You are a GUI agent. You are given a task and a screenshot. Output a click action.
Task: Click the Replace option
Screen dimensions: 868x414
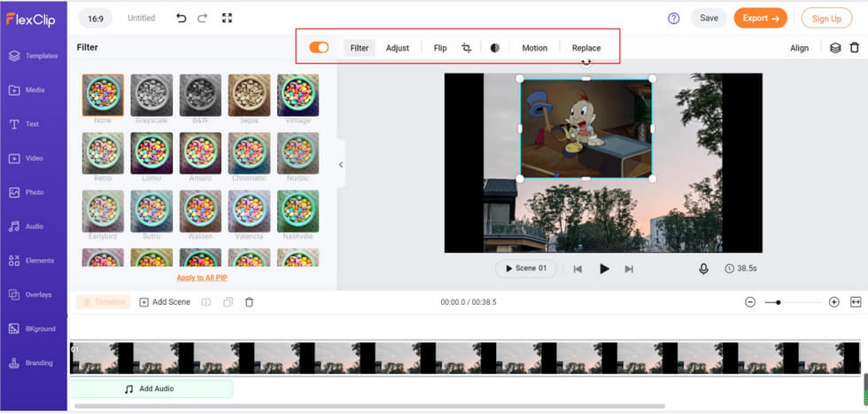[586, 48]
